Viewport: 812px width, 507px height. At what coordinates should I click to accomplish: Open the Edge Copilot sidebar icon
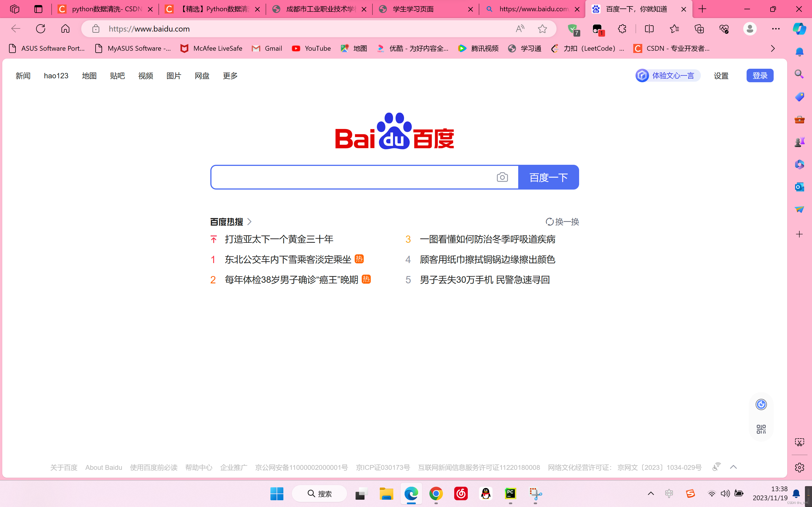point(799,29)
